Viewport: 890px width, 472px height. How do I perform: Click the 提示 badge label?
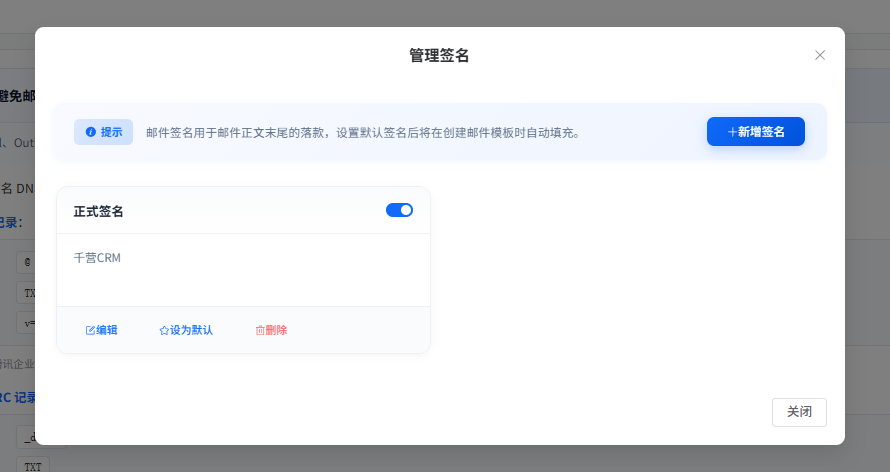point(111,132)
